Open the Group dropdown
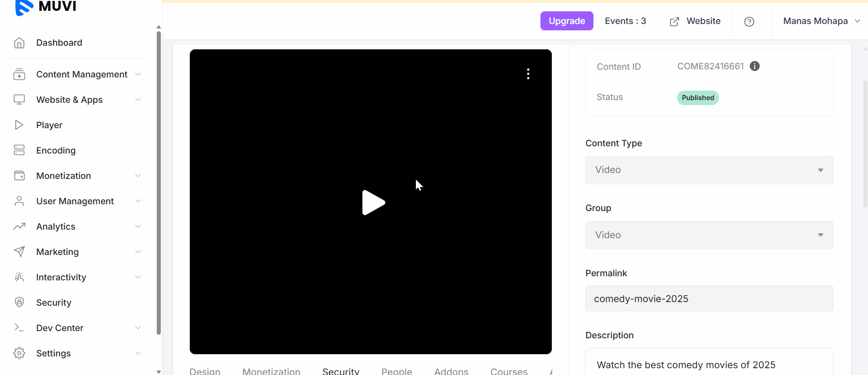868x375 pixels. pos(709,235)
